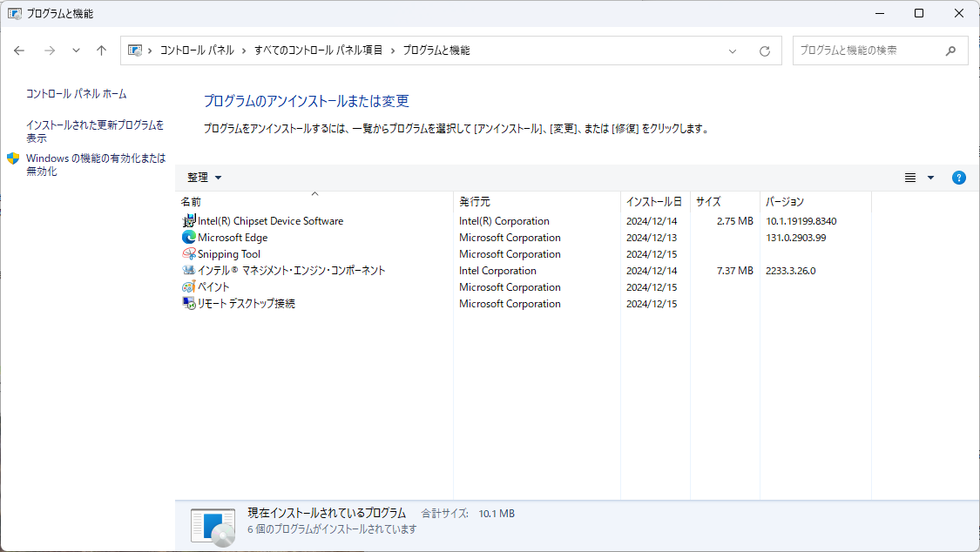This screenshot has width=980, height=552.
Task: Select すべてのコントロール パネル項目 breadcrumb
Action: point(318,50)
